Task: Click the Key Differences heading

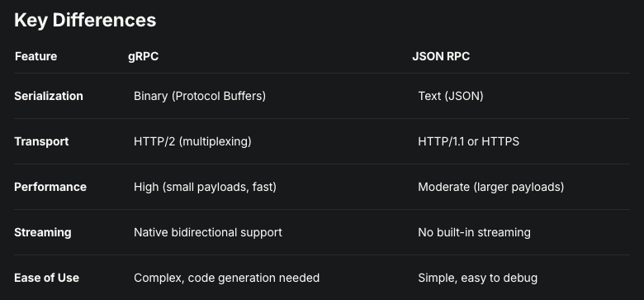Action: 85,20
